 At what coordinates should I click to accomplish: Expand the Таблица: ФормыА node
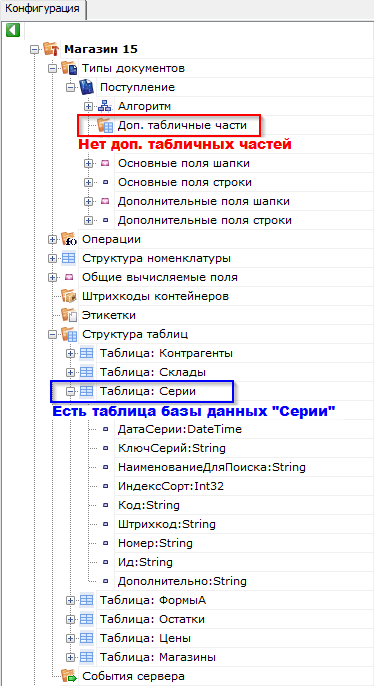tap(71, 601)
